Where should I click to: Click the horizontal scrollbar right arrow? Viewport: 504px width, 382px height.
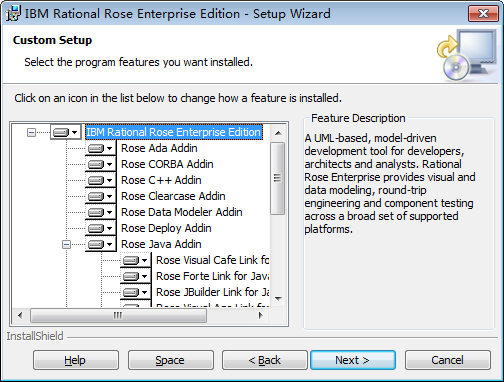pyautogui.click(x=261, y=315)
